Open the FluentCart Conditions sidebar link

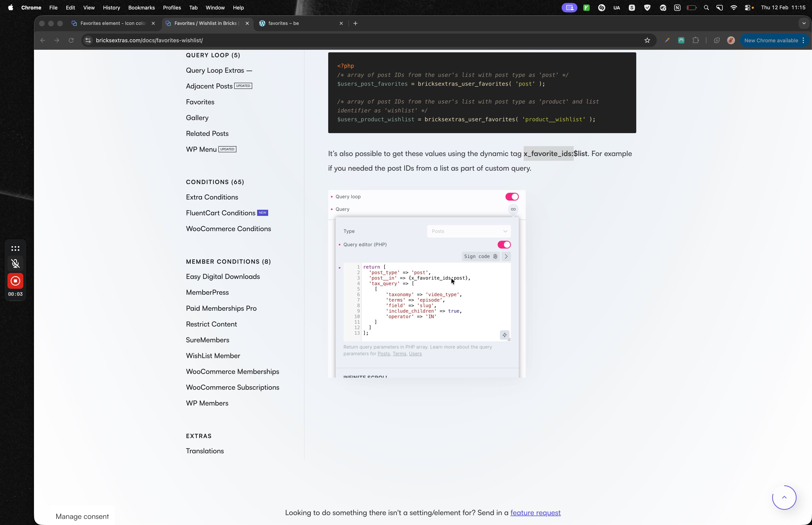click(x=220, y=213)
